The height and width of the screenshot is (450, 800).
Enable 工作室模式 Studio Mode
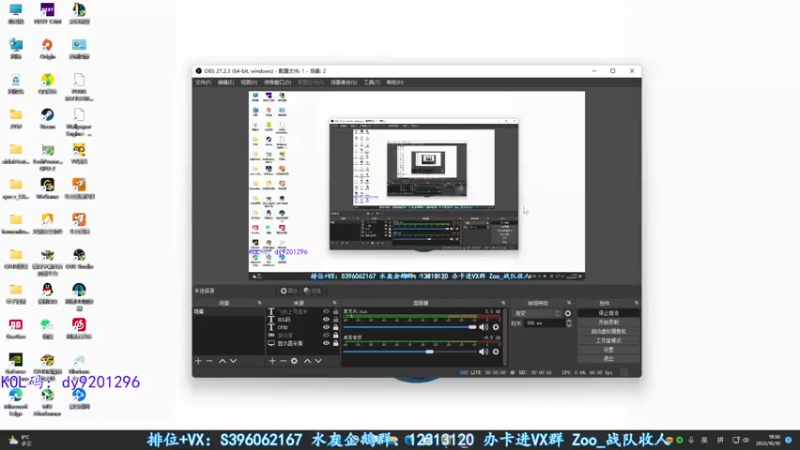pyautogui.click(x=608, y=341)
